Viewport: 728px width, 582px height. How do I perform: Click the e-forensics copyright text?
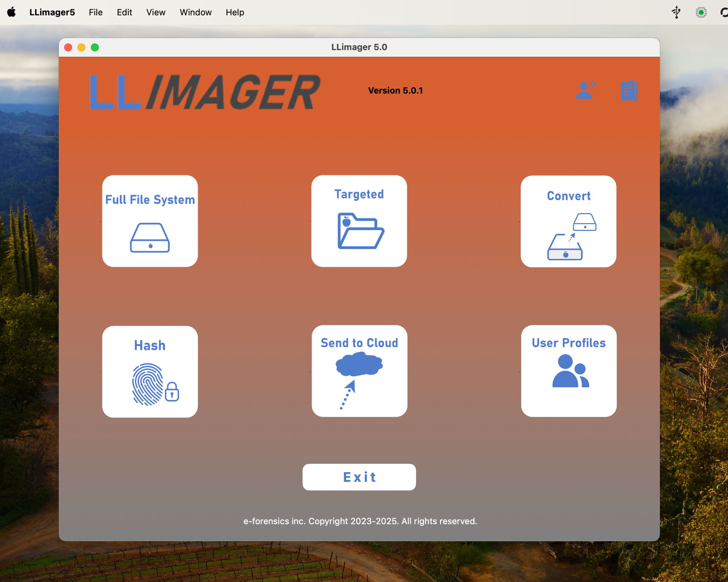[360, 521]
